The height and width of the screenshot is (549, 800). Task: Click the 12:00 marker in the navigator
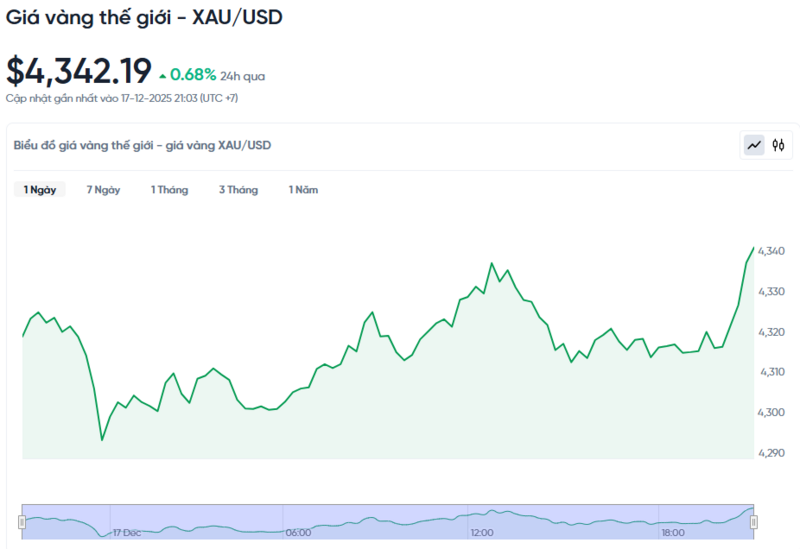(482, 533)
